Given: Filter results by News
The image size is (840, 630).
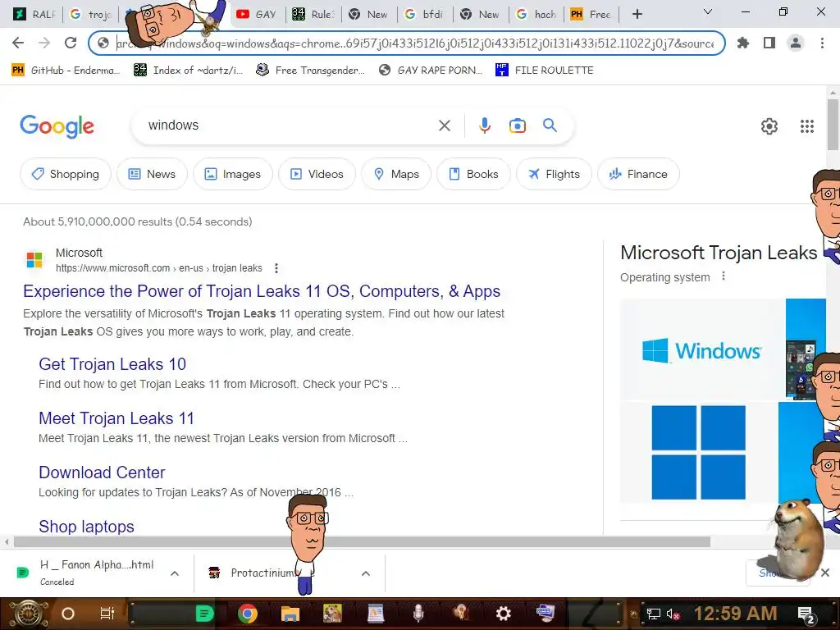Looking at the screenshot, I should [x=152, y=174].
